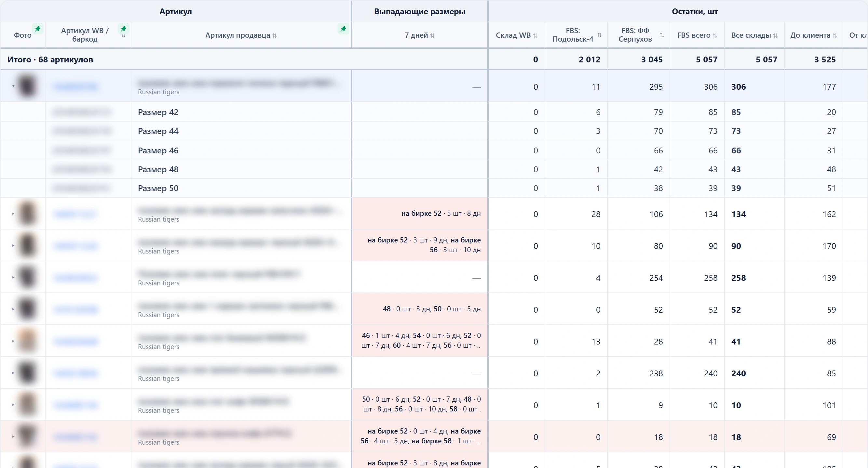Screen dimensions: 868x468
Task: Select the Размер 46 row label
Action: [158, 150]
